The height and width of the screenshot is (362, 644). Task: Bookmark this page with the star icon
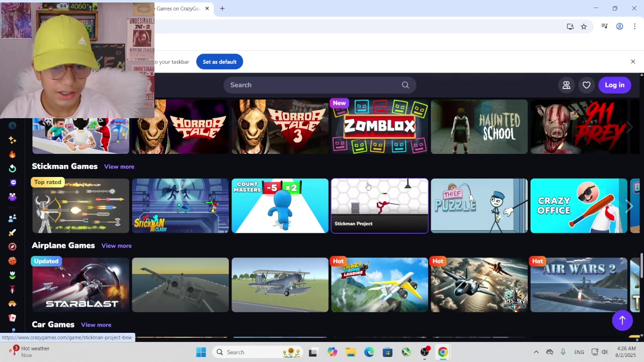584,27
